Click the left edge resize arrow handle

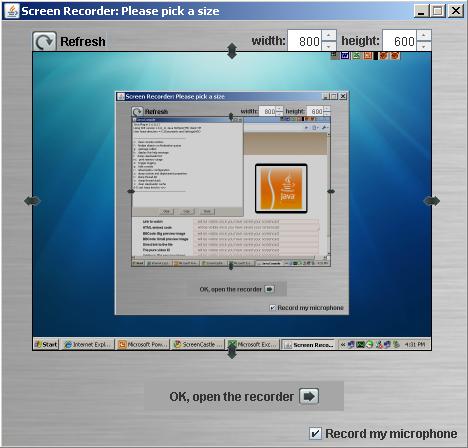click(32, 201)
